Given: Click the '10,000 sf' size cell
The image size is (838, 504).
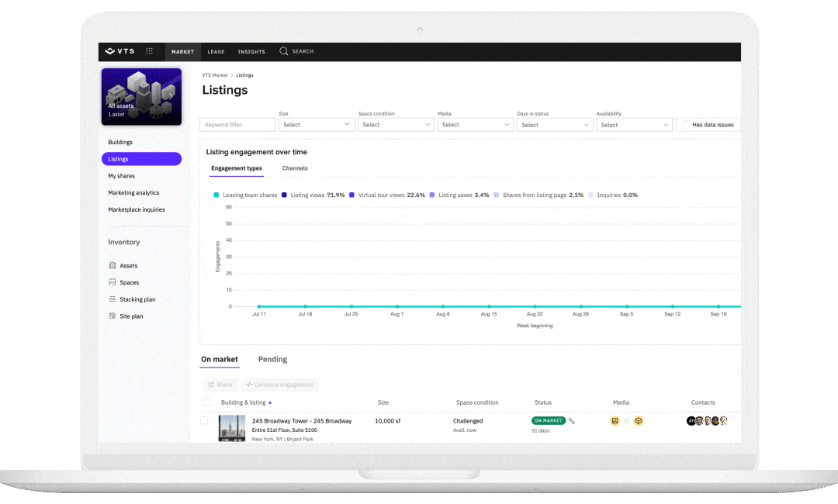Looking at the screenshot, I should click(x=387, y=421).
